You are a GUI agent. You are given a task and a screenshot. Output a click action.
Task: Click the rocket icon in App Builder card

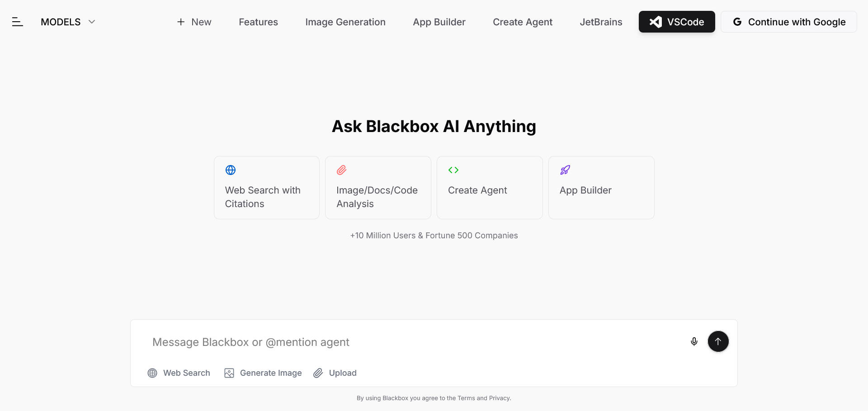(565, 170)
